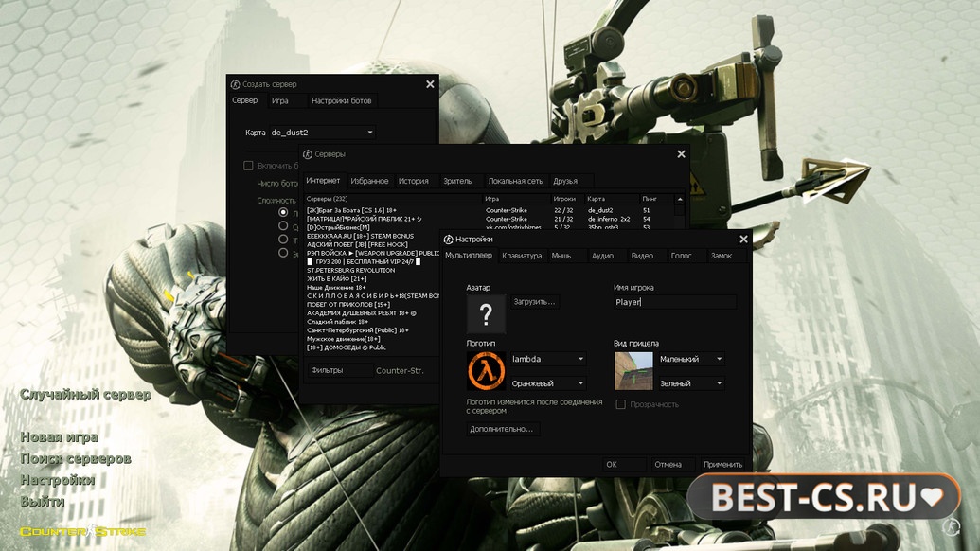
Task: Click the question-mark avatar placeholder image
Action: 486,313
